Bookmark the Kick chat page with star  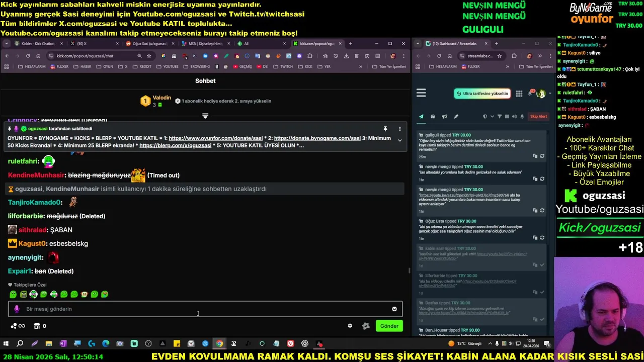tap(149, 56)
